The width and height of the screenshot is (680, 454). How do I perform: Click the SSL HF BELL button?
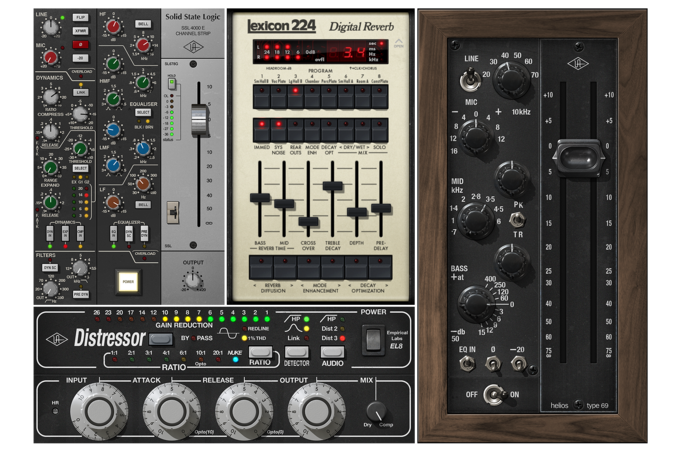point(143,24)
